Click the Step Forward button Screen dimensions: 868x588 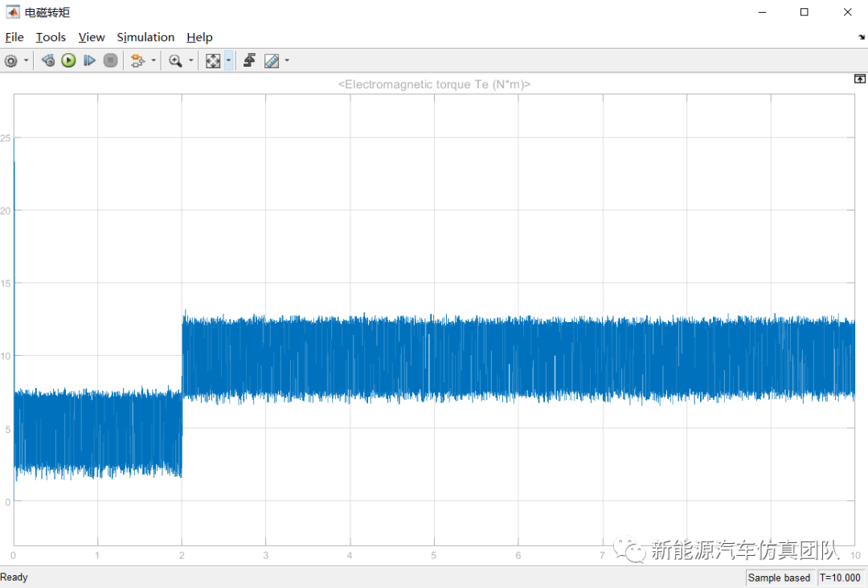click(x=89, y=61)
